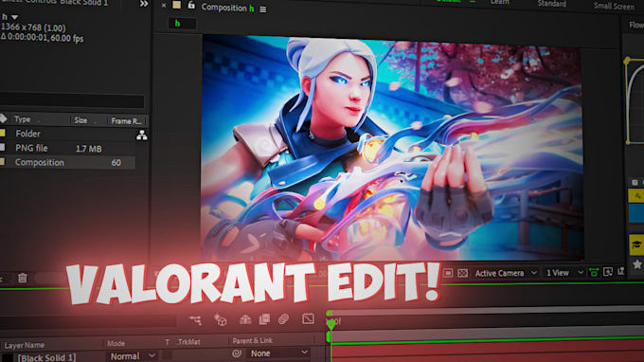Sort by the Type column header

tap(23, 119)
